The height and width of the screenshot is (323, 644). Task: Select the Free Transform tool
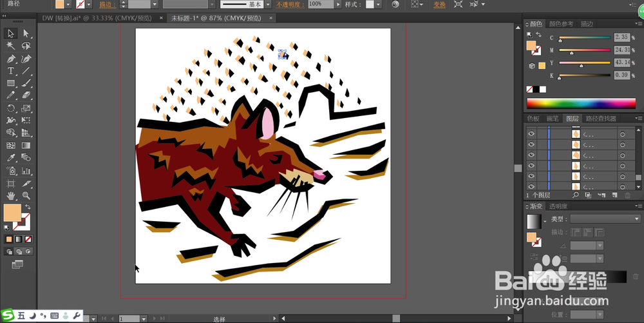(x=26, y=121)
